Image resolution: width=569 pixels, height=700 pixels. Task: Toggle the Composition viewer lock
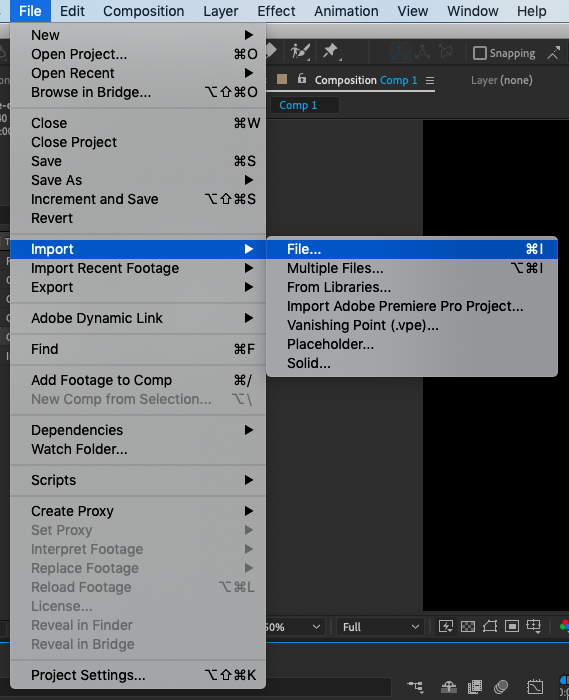tap(302, 79)
